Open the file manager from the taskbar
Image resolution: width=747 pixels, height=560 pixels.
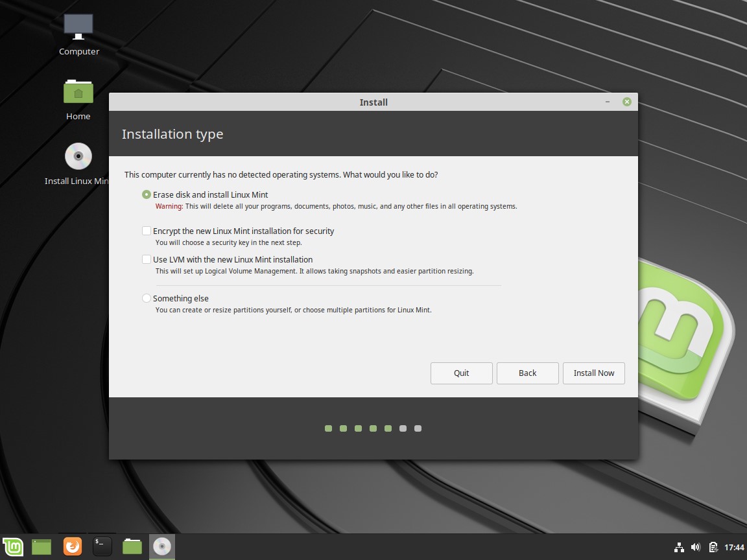click(x=132, y=546)
